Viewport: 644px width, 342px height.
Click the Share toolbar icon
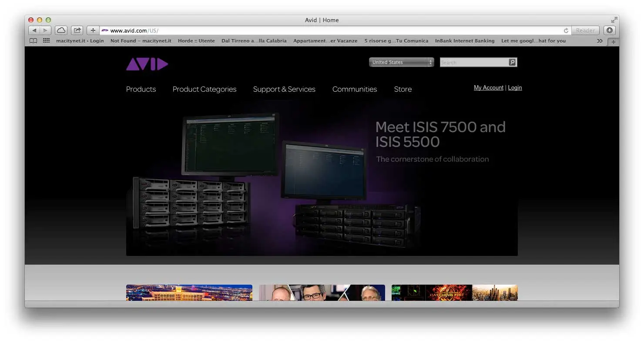click(77, 30)
